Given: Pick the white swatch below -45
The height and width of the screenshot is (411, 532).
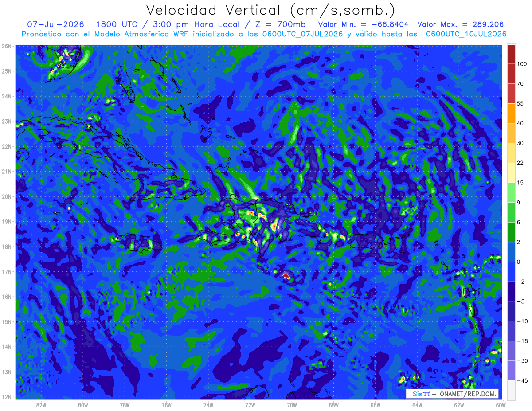Looking at the screenshot, I should 512,390.
